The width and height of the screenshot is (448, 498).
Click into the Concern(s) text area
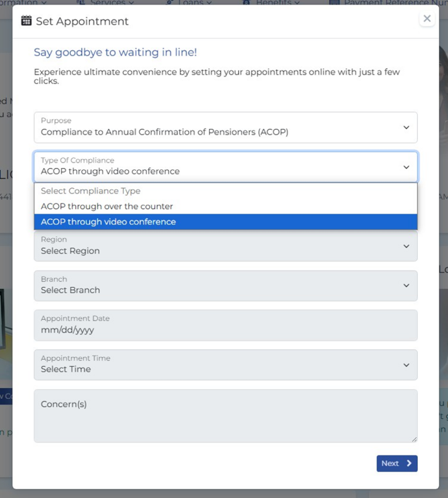point(226,416)
